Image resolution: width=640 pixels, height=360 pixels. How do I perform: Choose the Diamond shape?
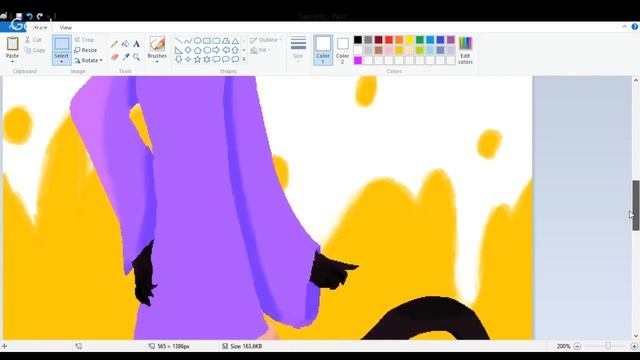coord(188,50)
